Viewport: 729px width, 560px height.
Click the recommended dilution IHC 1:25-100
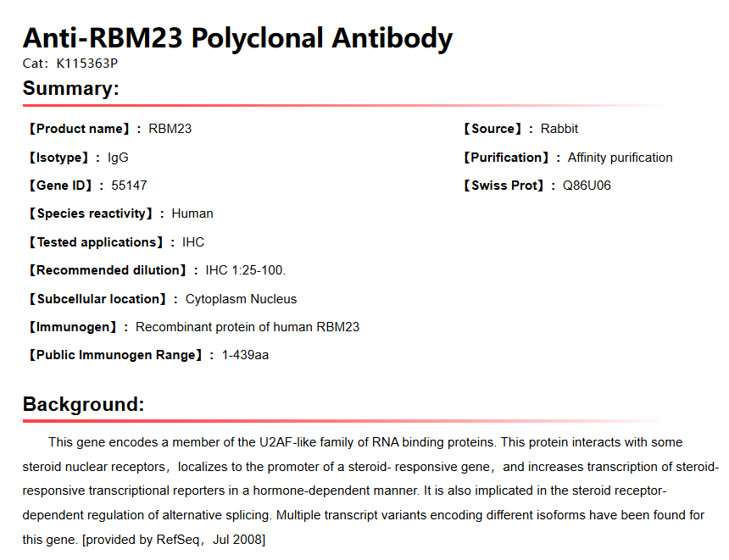(246, 270)
